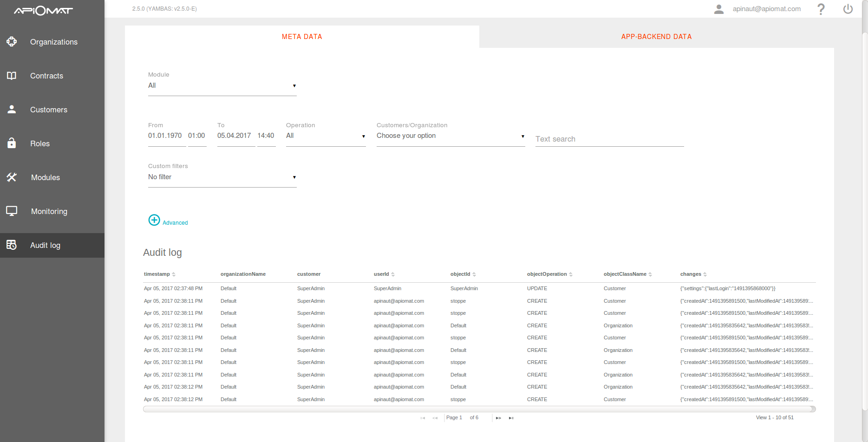Click the Contracts book icon
Screen dimensions: 868x442
(x=12, y=76)
